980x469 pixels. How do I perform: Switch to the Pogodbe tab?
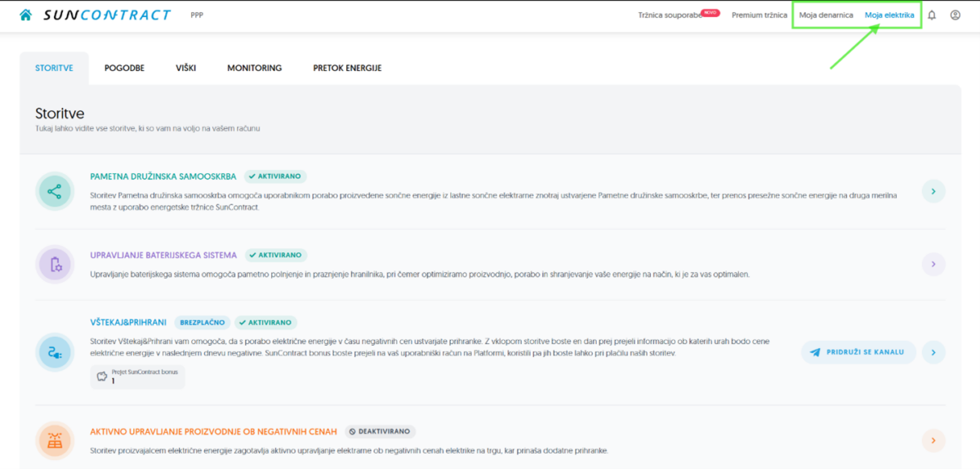pos(124,68)
